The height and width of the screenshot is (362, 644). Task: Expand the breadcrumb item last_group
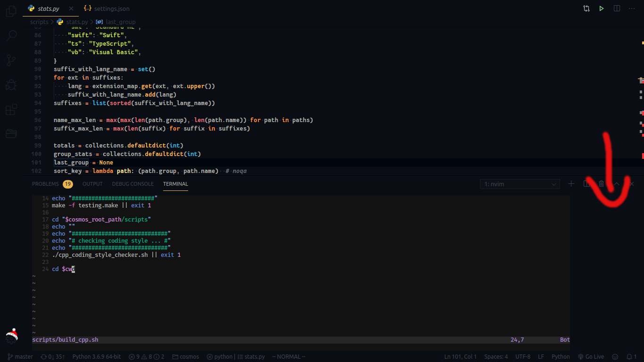(x=121, y=22)
